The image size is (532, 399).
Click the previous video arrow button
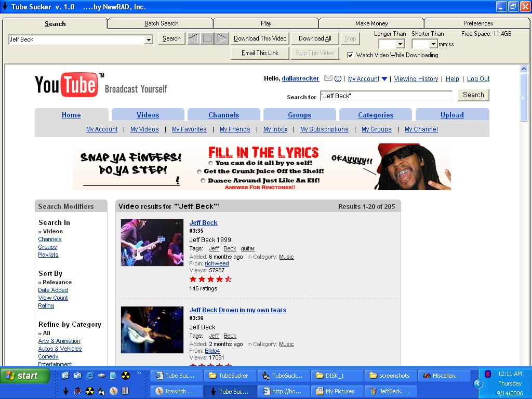[x=193, y=38]
